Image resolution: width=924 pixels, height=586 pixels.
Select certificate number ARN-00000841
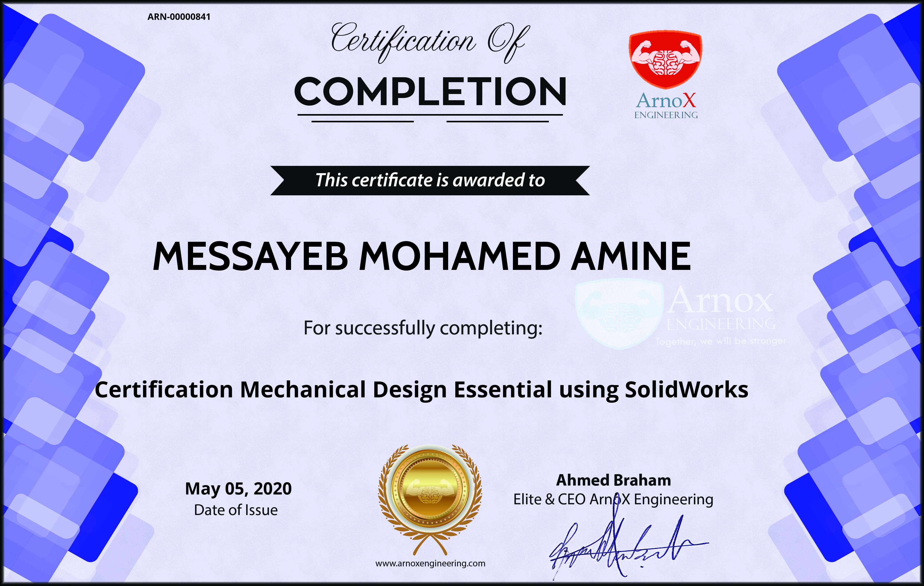click(179, 17)
